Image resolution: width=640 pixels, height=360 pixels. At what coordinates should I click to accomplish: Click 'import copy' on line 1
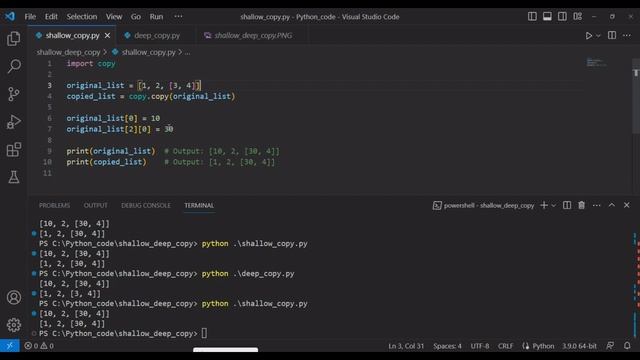[x=91, y=64]
